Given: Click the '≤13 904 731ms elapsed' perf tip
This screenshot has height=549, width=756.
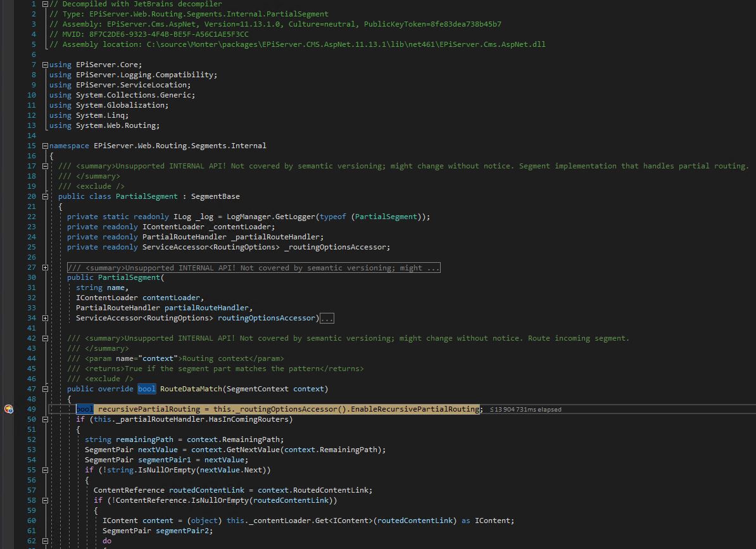Looking at the screenshot, I should point(526,409).
